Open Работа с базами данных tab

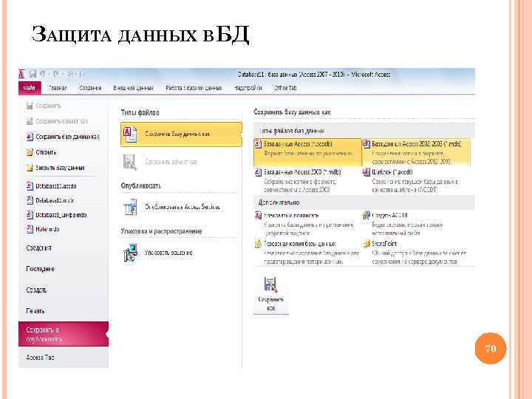[x=194, y=88]
